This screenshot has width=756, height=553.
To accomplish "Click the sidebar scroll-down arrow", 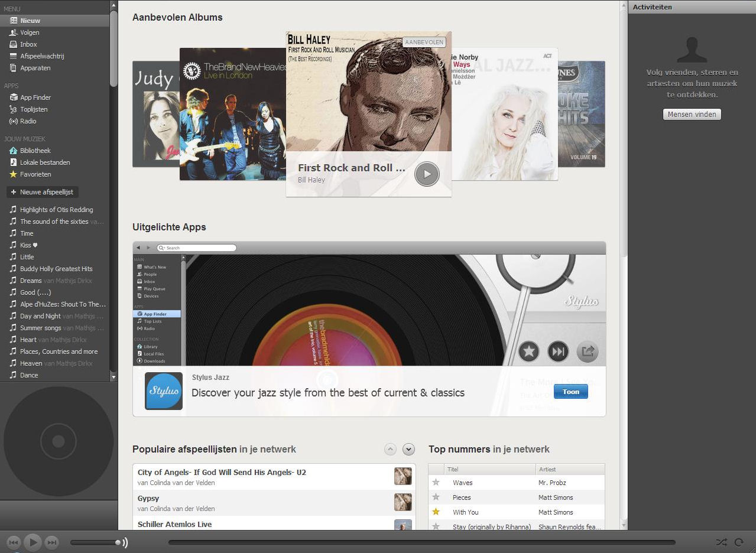I will coord(113,376).
